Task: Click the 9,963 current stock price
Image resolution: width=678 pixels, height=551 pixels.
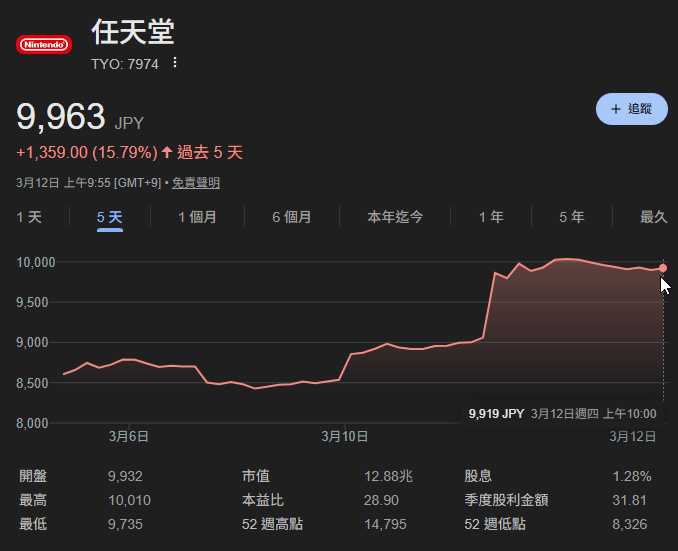Action: 61,117
